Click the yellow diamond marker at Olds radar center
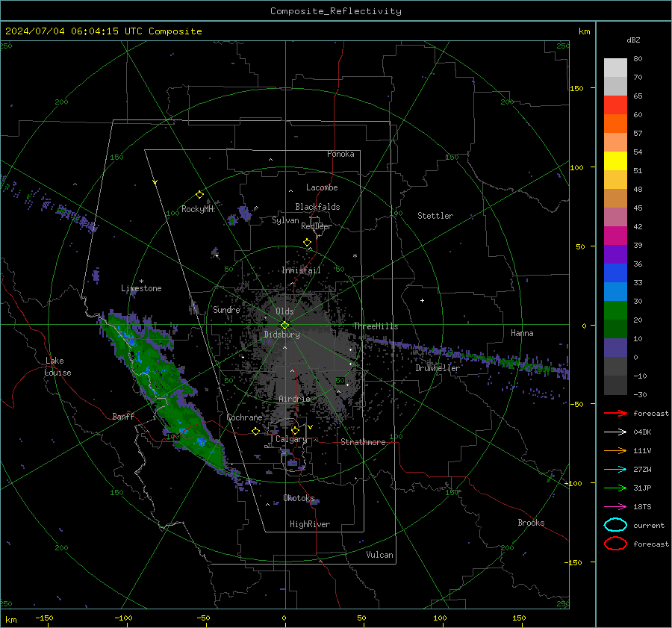 [285, 325]
